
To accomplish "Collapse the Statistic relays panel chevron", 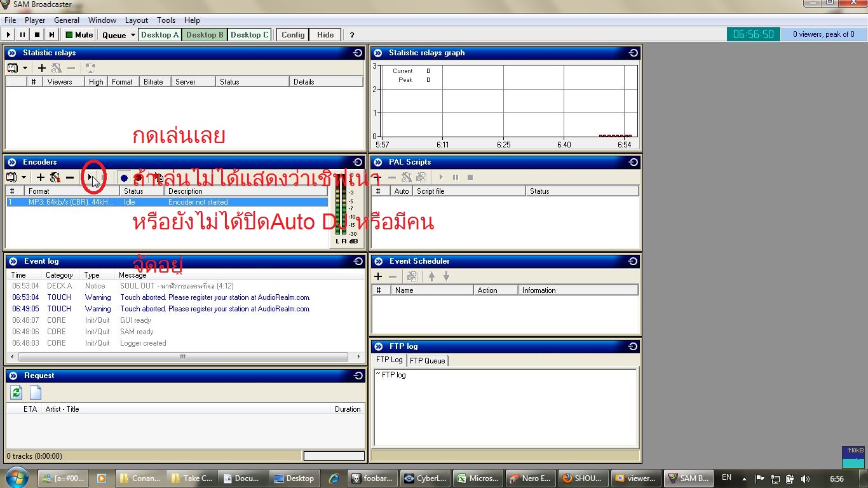I will click(x=12, y=53).
